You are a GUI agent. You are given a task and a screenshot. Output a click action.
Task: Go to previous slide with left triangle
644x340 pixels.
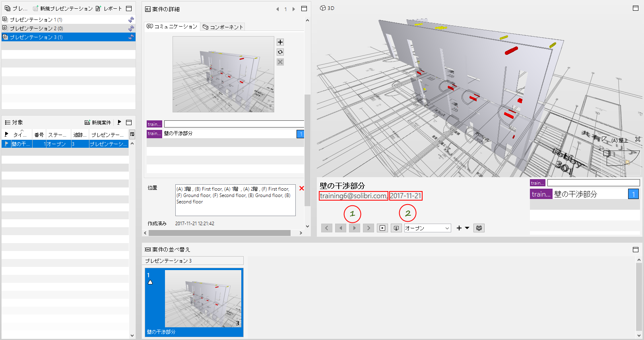[x=341, y=228]
